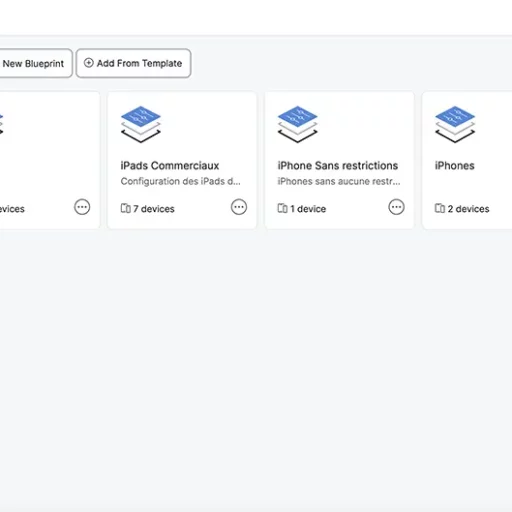512x512 pixels.
Task: Select the iPhones blueprint title
Action: [x=455, y=166]
